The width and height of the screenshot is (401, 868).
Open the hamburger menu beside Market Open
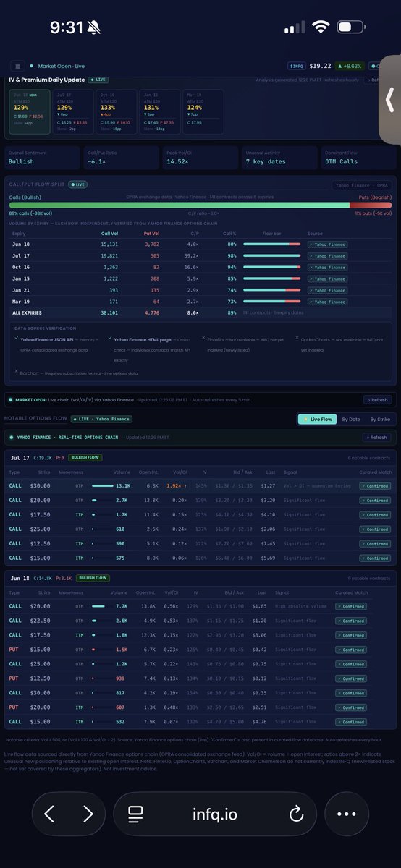coord(18,66)
